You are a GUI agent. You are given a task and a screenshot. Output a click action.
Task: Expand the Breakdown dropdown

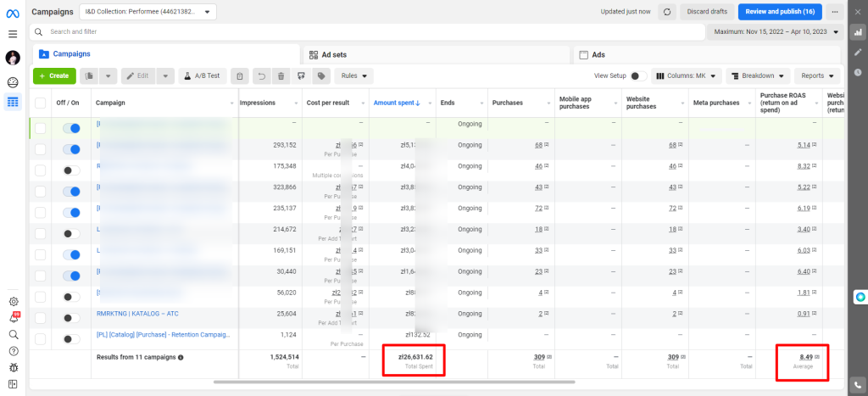tap(758, 75)
